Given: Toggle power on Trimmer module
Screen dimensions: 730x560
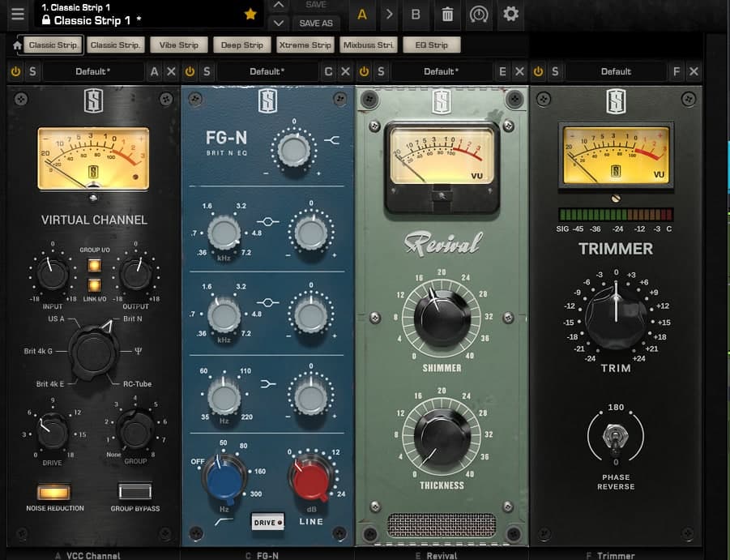Looking at the screenshot, I should coord(538,71).
